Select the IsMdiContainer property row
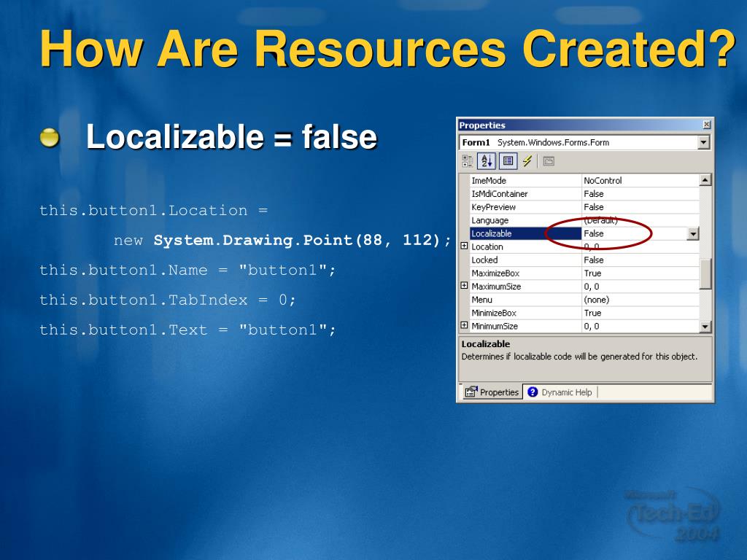This screenshot has width=747, height=560. click(x=584, y=194)
